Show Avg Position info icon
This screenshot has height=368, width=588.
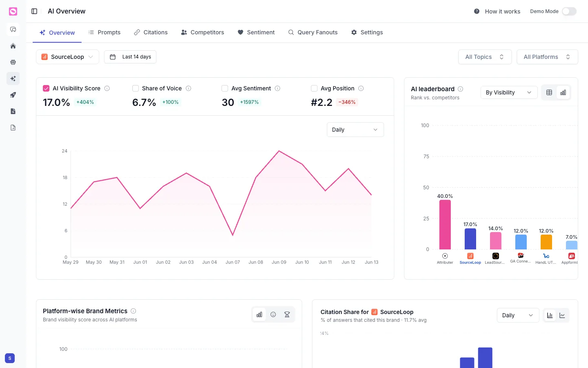(361, 88)
